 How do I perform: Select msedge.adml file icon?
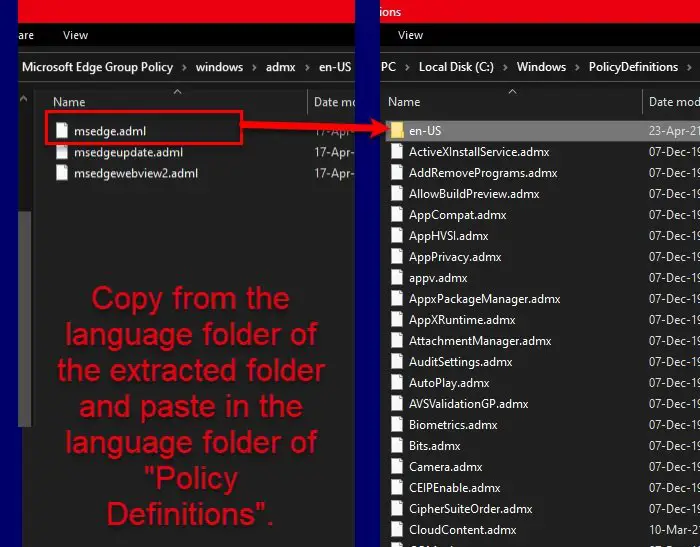[x=62, y=131]
